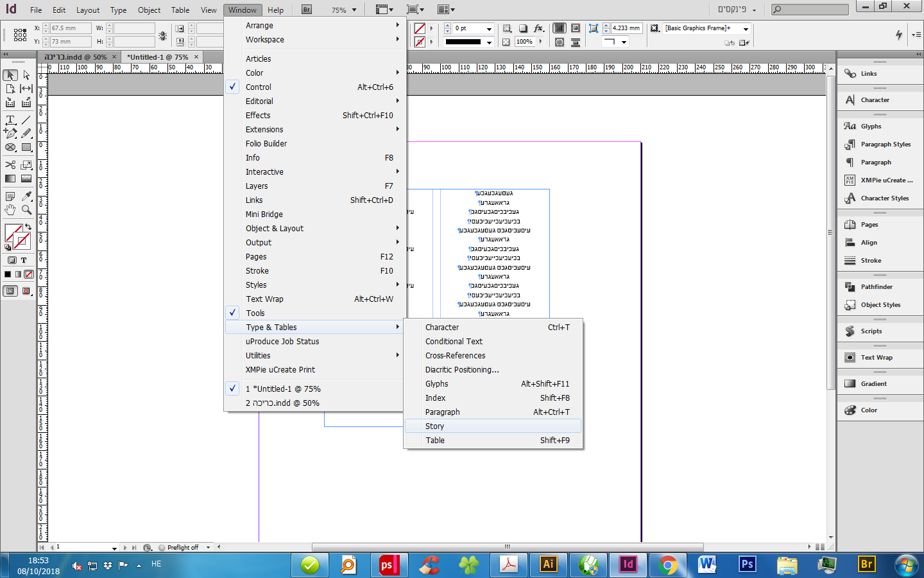Uncheck the Control panel menu item
Image resolution: width=924 pixels, height=578 pixels.
point(259,87)
